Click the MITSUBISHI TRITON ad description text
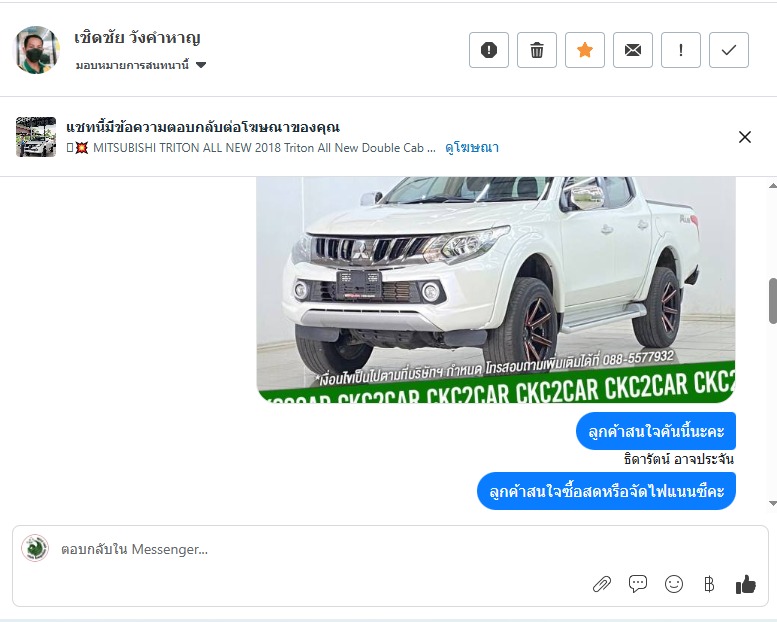Image resolution: width=777 pixels, height=622 pixels. click(x=251, y=148)
